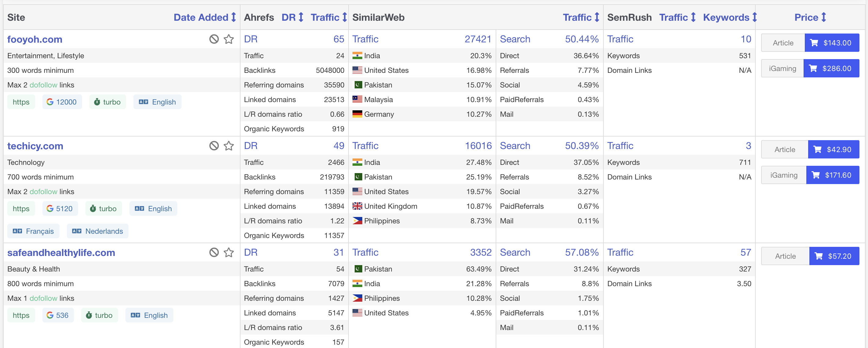Toggle the ban icon for techicy.com
Viewport: 868px width, 348px height.
point(214,146)
